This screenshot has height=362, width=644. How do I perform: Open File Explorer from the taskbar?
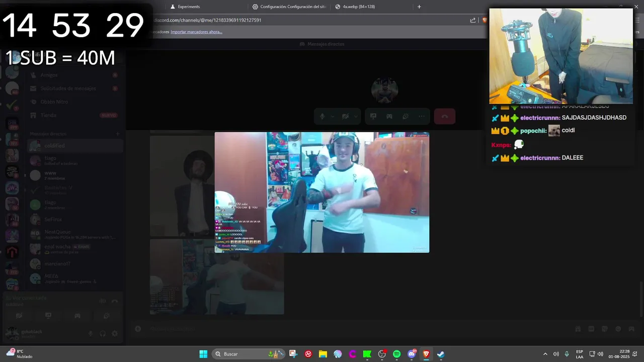pos(323,354)
